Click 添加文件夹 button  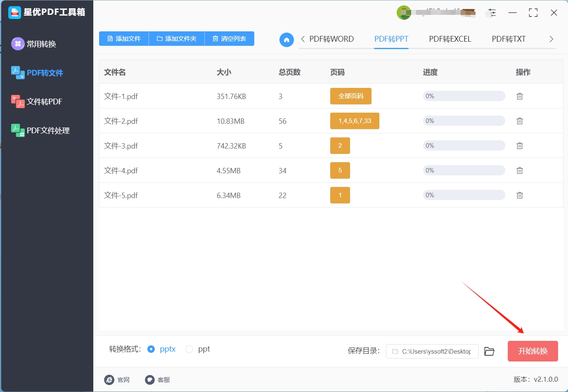177,38
